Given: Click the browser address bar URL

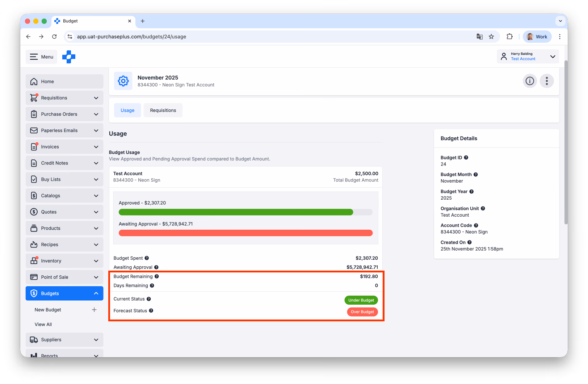Looking at the screenshot, I should 131,37.
